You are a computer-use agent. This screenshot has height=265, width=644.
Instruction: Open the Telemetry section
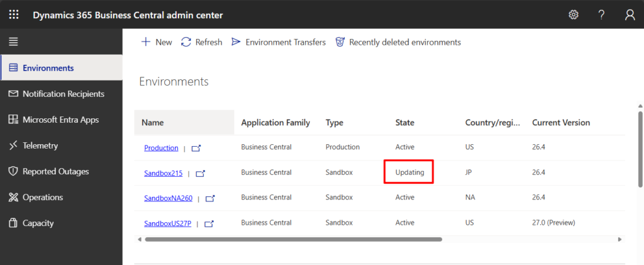click(x=40, y=145)
